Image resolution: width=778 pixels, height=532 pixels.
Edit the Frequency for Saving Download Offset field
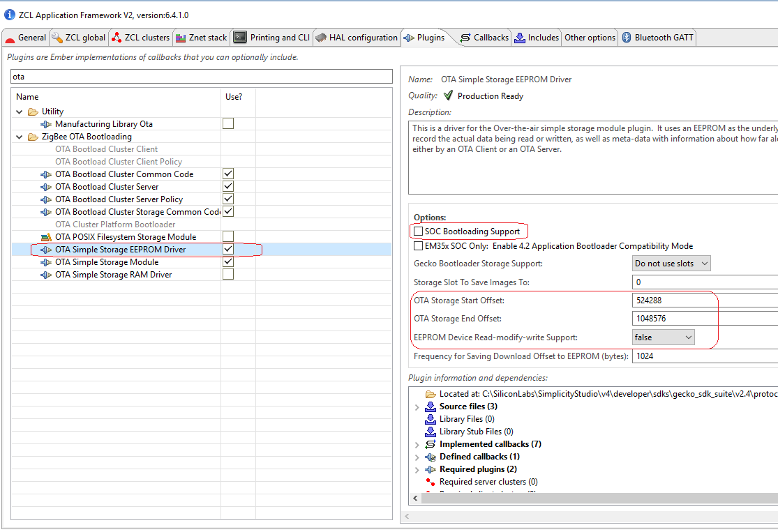(x=705, y=356)
